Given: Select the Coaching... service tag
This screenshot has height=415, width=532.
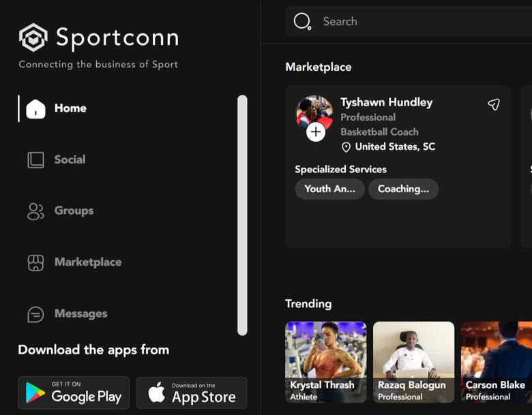Looking at the screenshot, I should coord(403,189).
